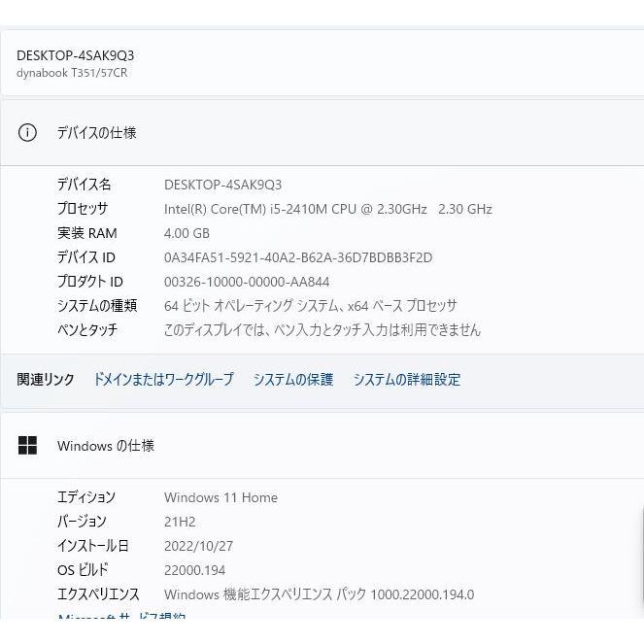Click the インストール日 value 2022/10/27

click(x=198, y=546)
